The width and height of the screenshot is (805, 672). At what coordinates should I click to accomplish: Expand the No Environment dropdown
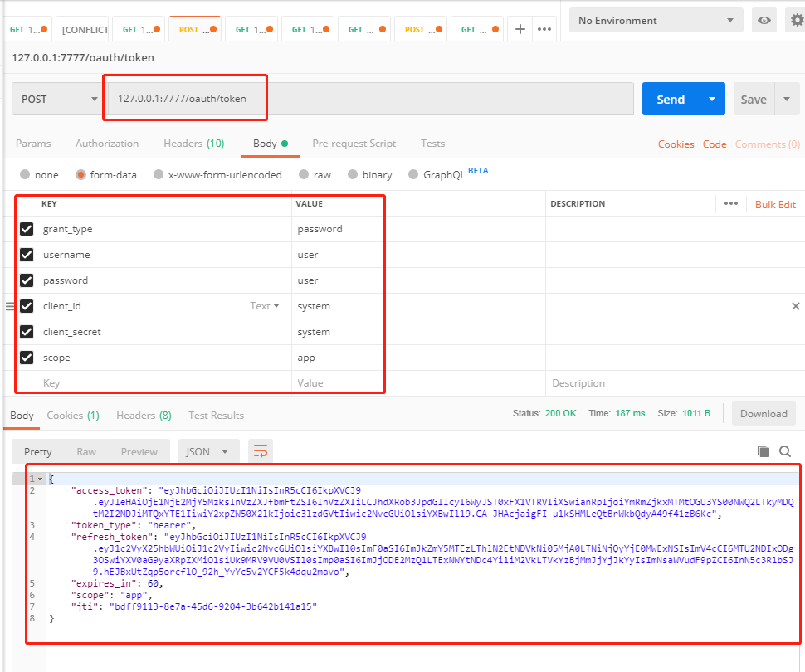[x=656, y=21]
